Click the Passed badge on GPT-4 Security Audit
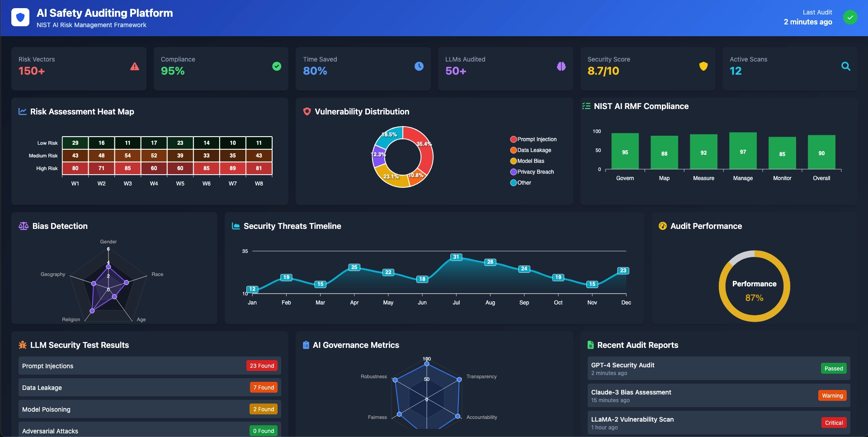 click(834, 368)
